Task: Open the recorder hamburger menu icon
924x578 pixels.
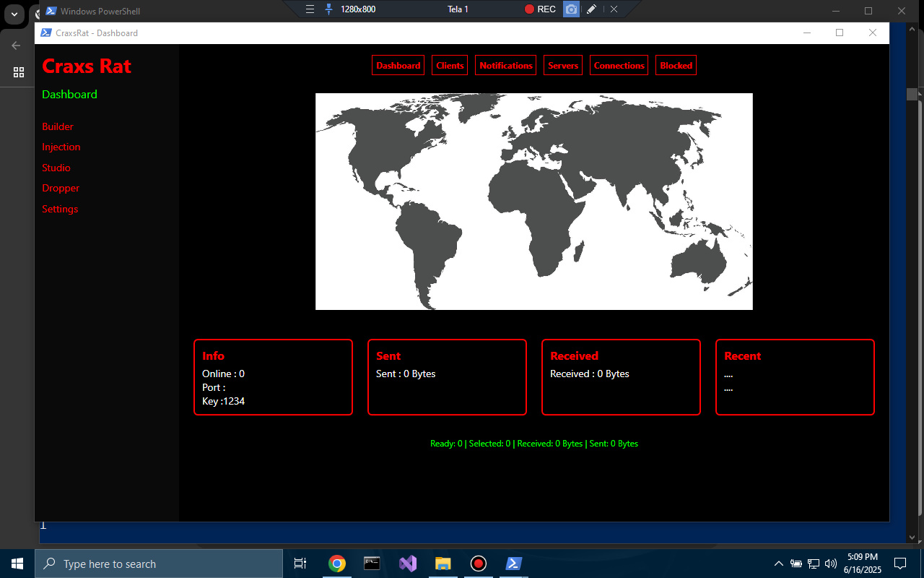Action: (310, 9)
